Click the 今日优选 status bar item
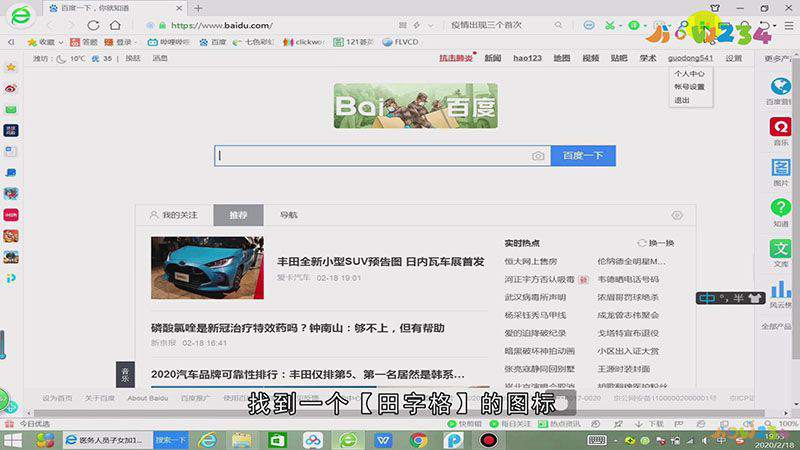 (29, 424)
